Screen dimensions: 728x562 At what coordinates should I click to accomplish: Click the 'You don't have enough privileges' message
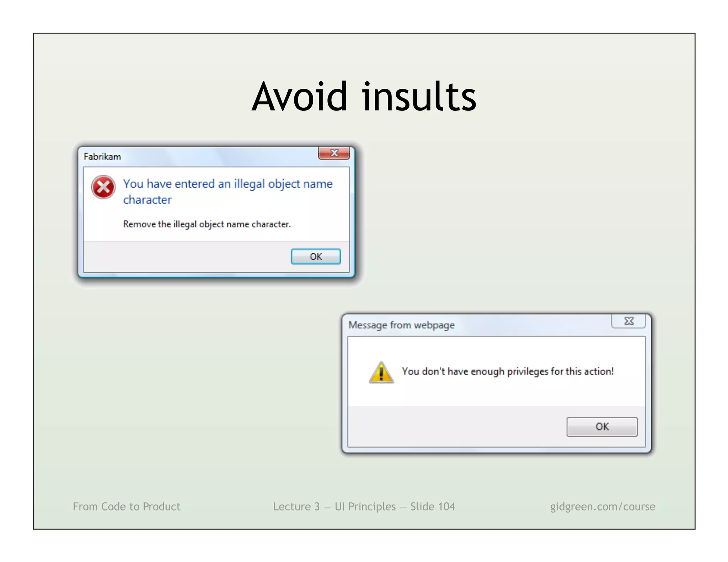(508, 371)
